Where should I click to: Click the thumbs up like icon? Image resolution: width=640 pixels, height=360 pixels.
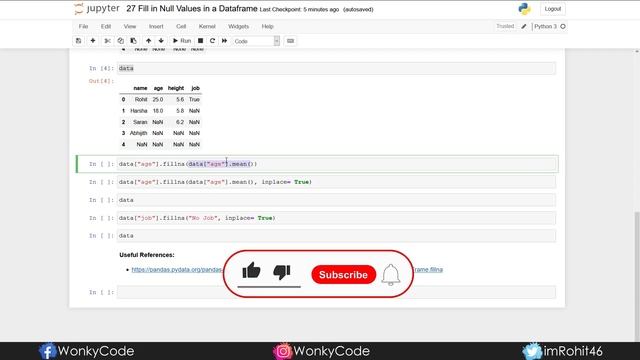point(251,271)
